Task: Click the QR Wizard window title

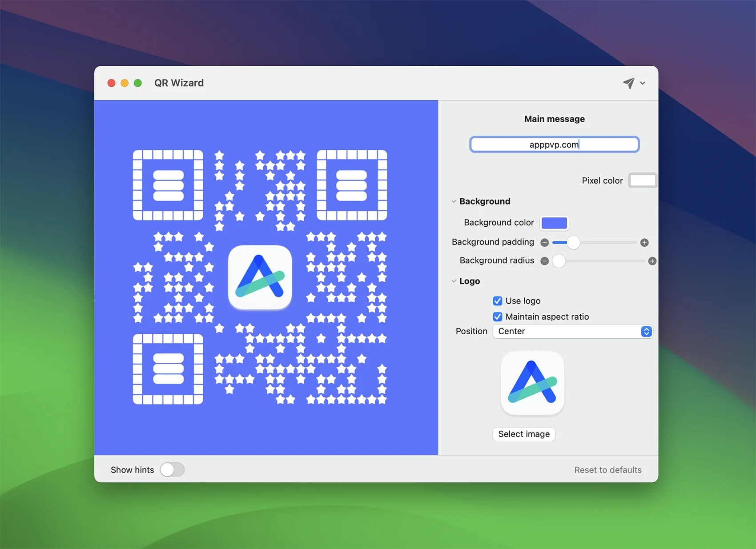Action: 179,83
